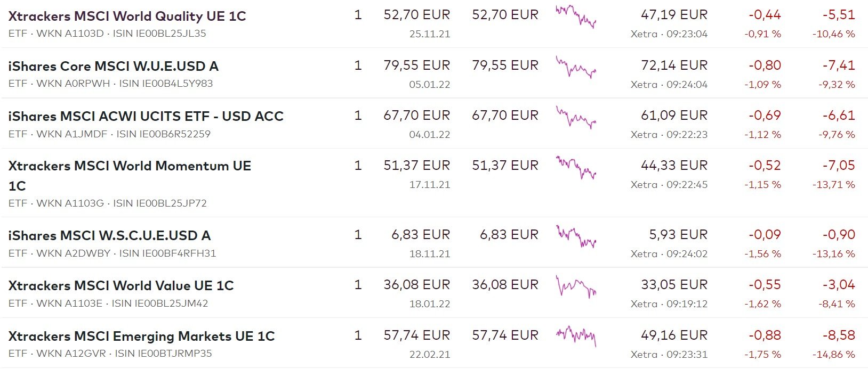Click the Emerging Markets sparkline chart
This screenshot has height=369, width=868.
click(575, 337)
